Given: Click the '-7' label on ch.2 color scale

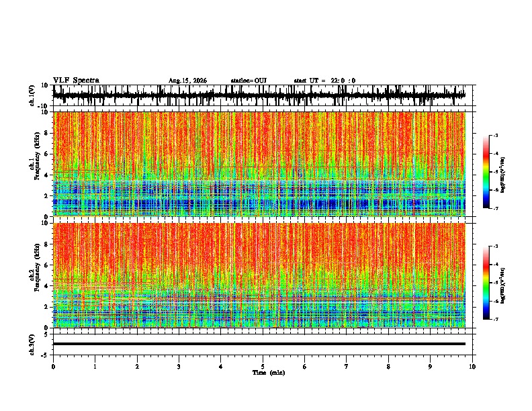Looking at the screenshot, I should (x=496, y=319).
